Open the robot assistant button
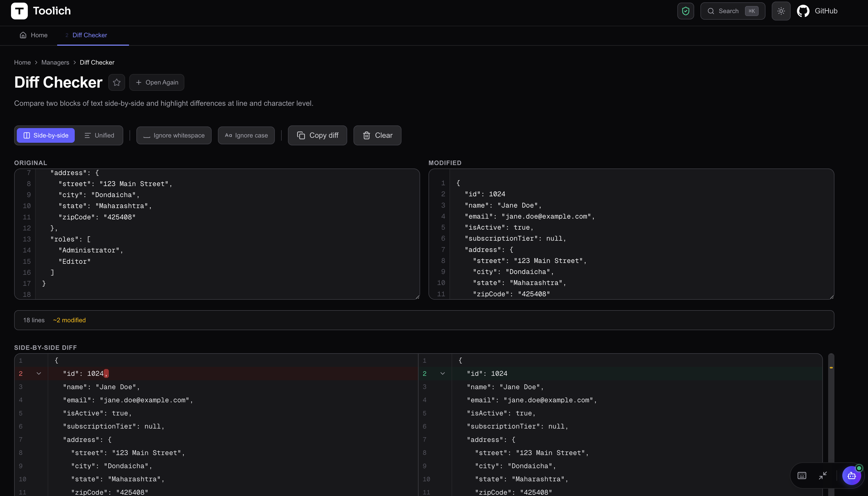Image resolution: width=868 pixels, height=496 pixels. pos(851,475)
